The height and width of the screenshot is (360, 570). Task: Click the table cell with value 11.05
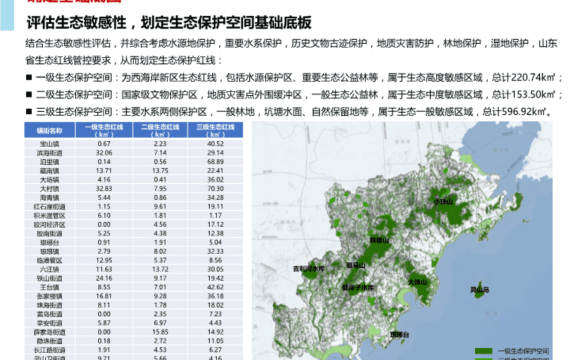tap(216, 341)
